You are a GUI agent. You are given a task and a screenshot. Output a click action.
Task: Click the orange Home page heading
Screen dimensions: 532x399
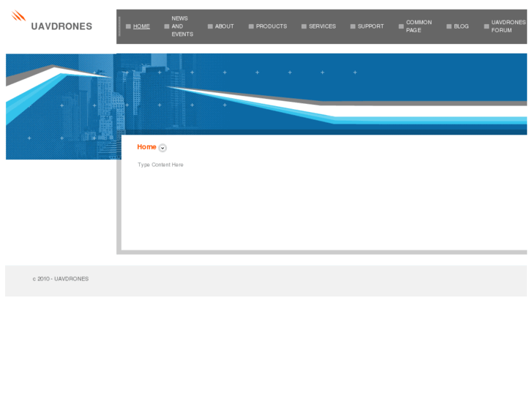(x=146, y=147)
